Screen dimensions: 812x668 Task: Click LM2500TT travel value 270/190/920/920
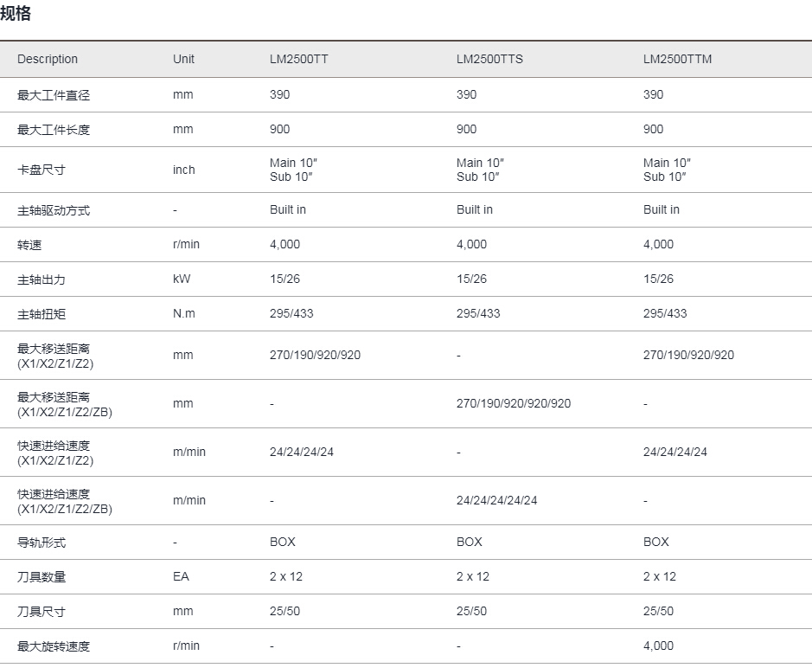[x=315, y=356]
